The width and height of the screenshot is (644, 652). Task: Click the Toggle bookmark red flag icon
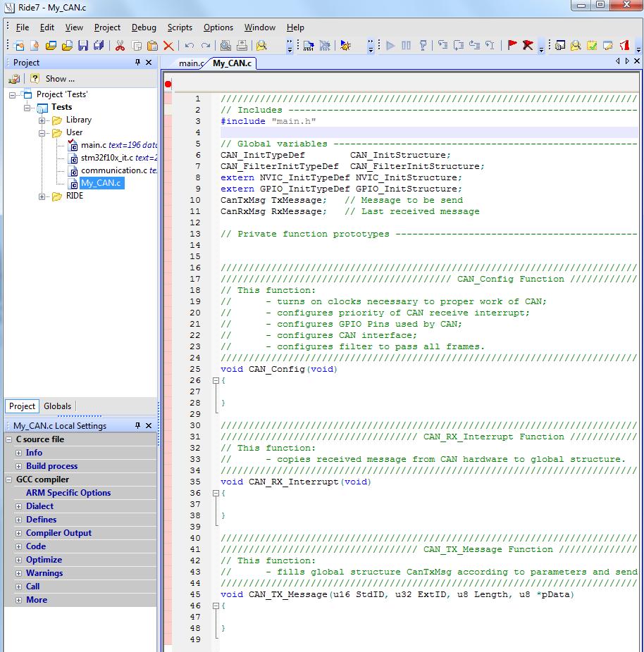[x=512, y=45]
